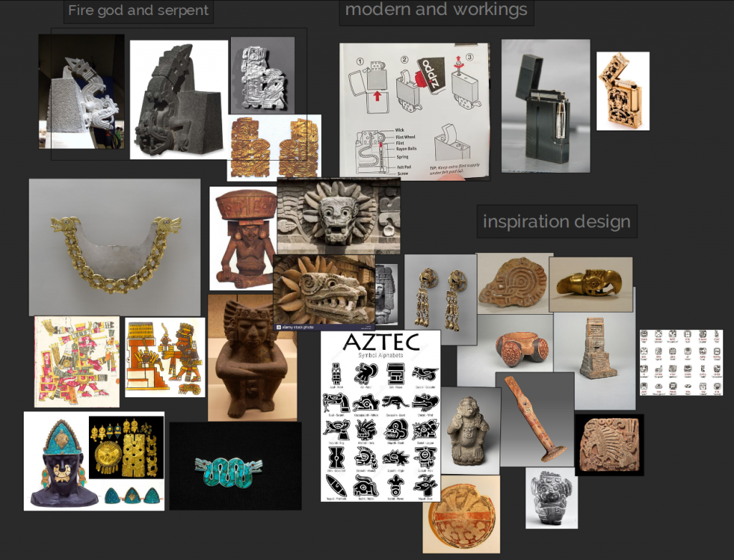Click the white stone serpent sculpture photo
The image size is (734, 560).
coord(82,91)
